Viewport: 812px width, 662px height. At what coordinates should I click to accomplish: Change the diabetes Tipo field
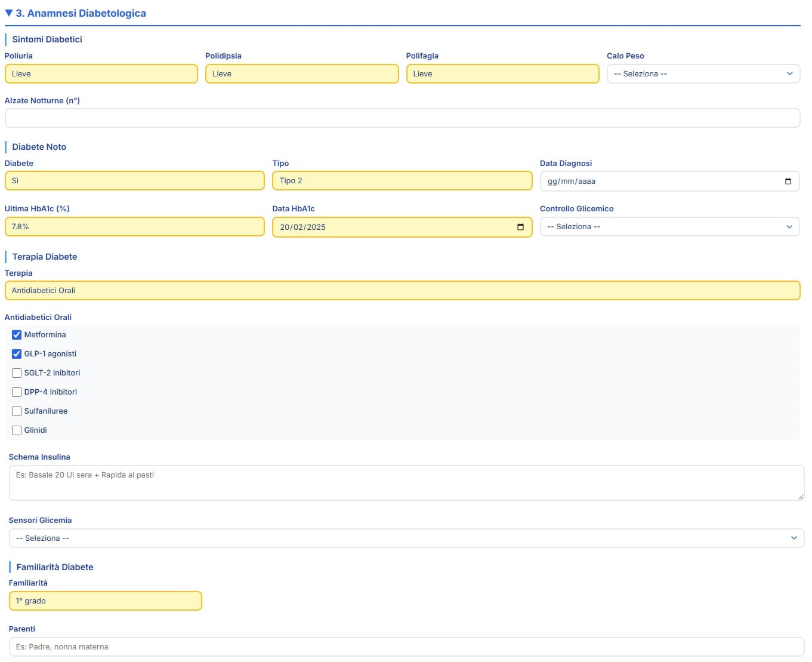(402, 181)
